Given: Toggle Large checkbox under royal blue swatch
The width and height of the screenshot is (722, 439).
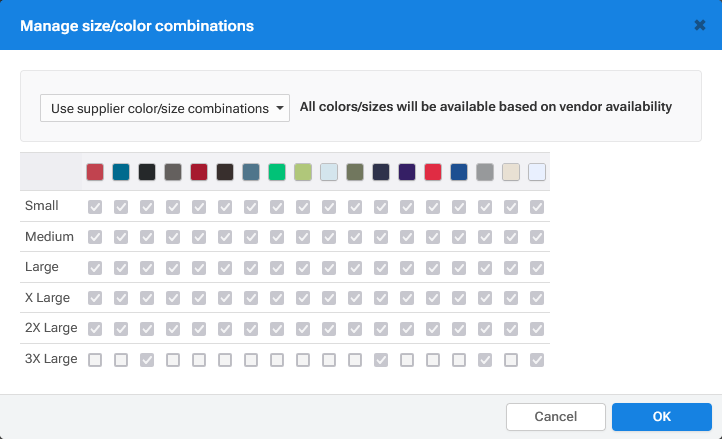Looking at the screenshot, I should [x=459, y=268].
